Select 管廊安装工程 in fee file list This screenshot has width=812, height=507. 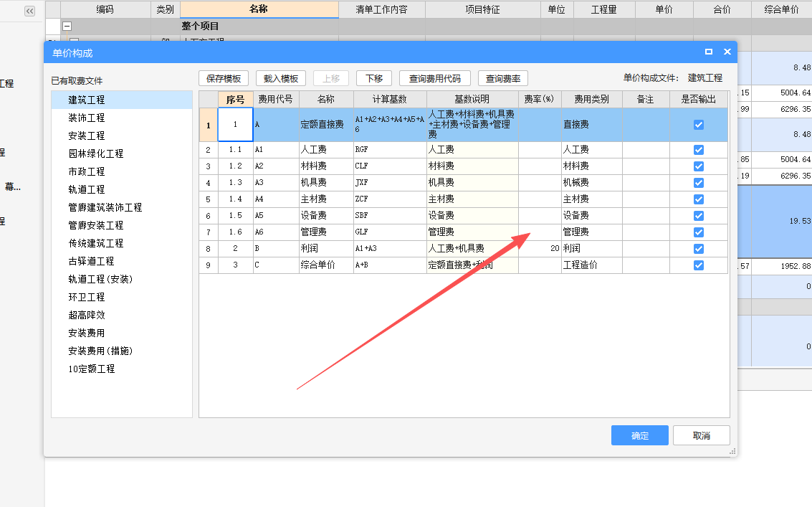coord(122,225)
